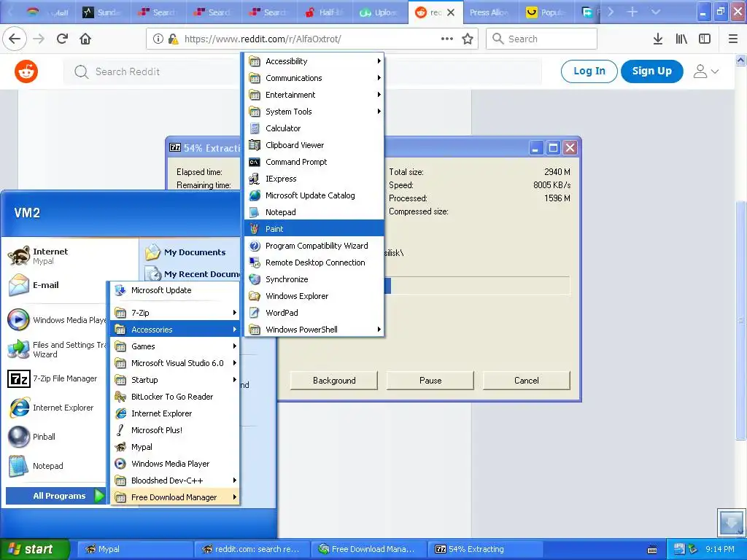Image resolution: width=747 pixels, height=560 pixels.
Task: Expand the Communications submenu arrow
Action: coord(379,77)
